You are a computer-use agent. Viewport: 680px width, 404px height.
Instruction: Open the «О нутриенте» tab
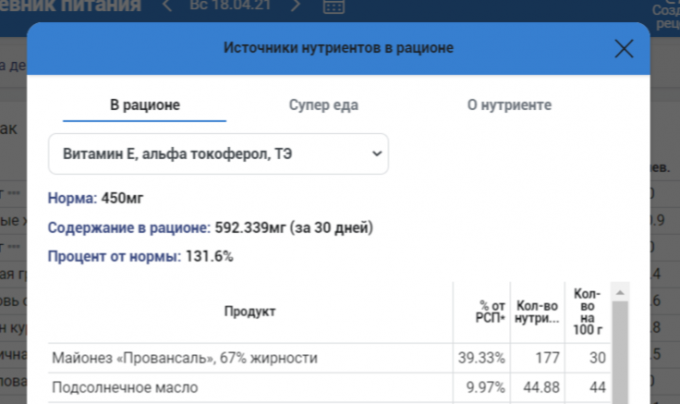pyautogui.click(x=509, y=104)
